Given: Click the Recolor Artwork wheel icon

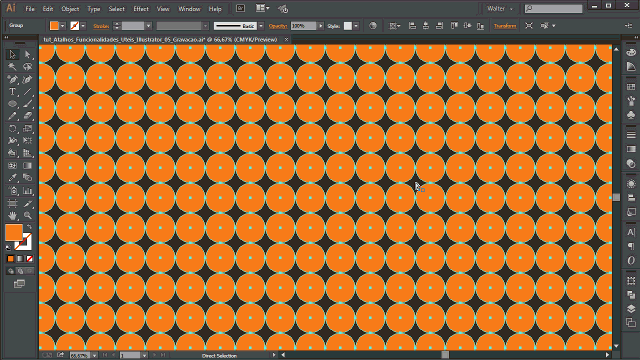Looking at the screenshot, I should coord(373,26).
